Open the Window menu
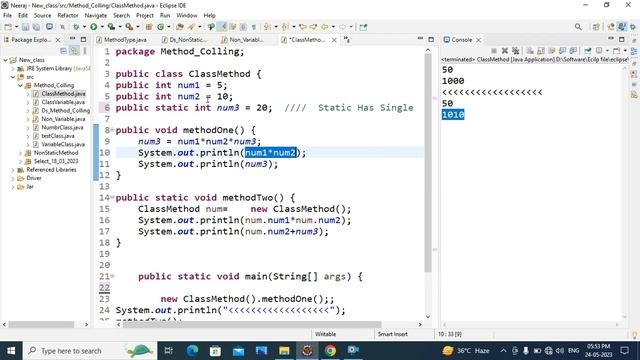Screen dimensions: 640x360 187,16
